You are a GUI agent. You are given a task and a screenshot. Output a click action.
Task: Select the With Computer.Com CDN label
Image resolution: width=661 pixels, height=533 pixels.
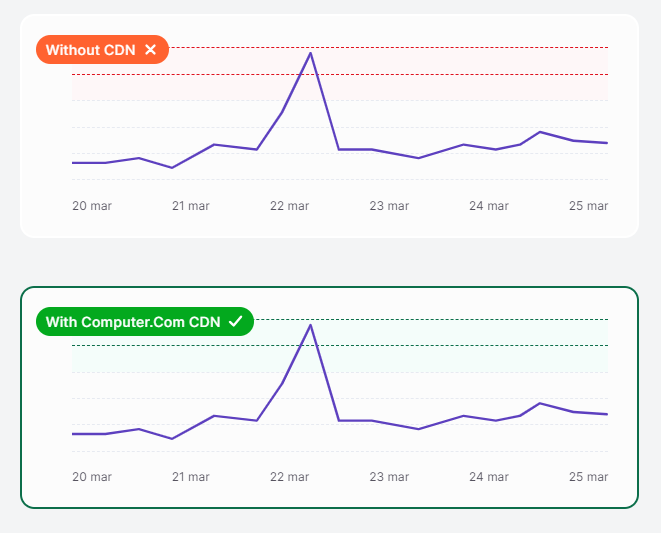131,321
